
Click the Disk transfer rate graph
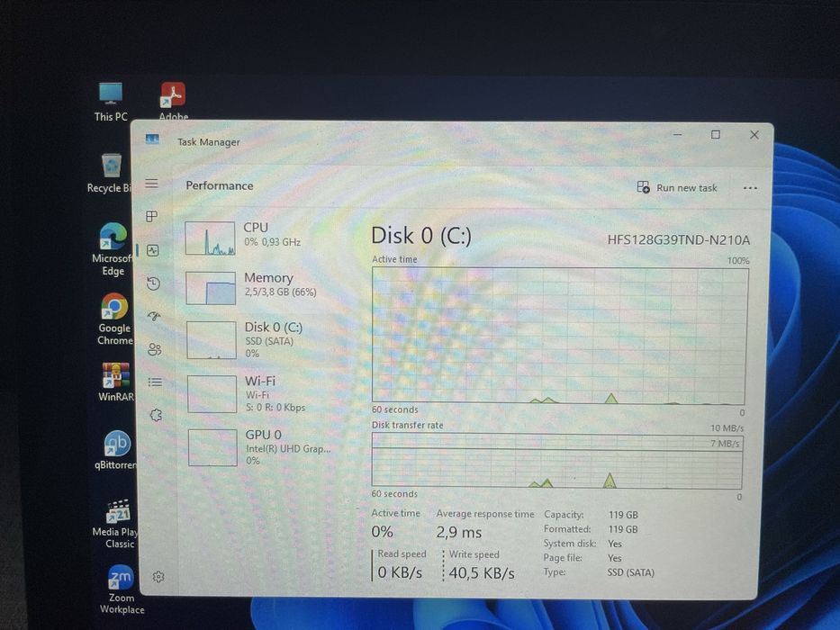pyautogui.click(x=557, y=461)
